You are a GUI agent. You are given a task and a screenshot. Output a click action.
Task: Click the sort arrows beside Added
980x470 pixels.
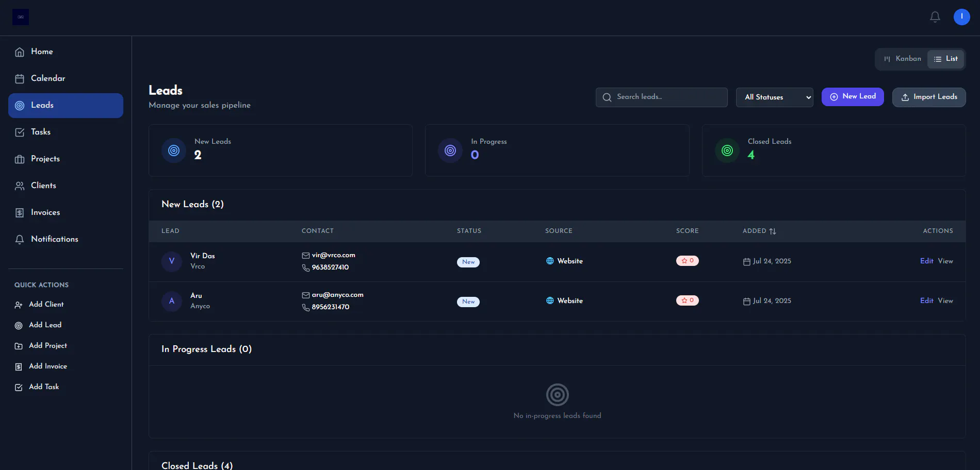[x=773, y=231]
